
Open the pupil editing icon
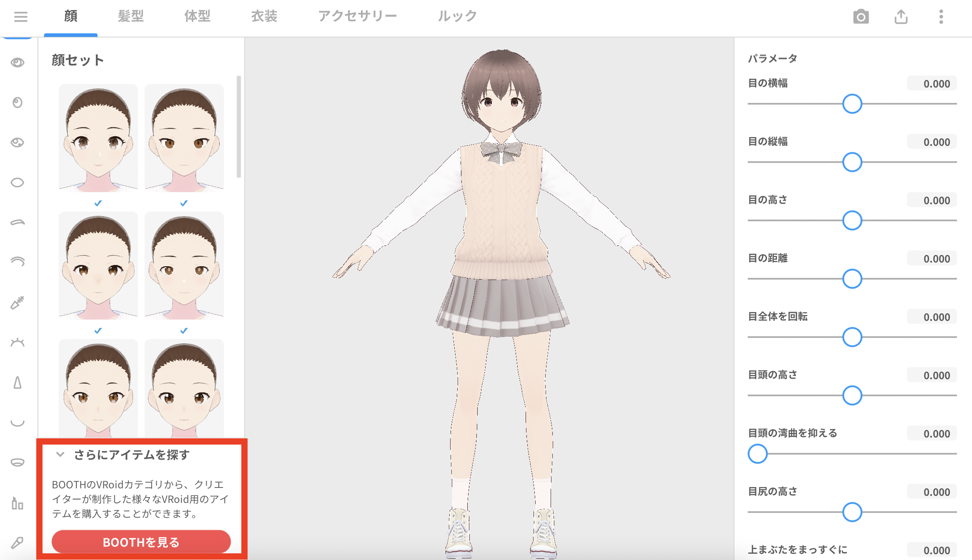[x=18, y=103]
